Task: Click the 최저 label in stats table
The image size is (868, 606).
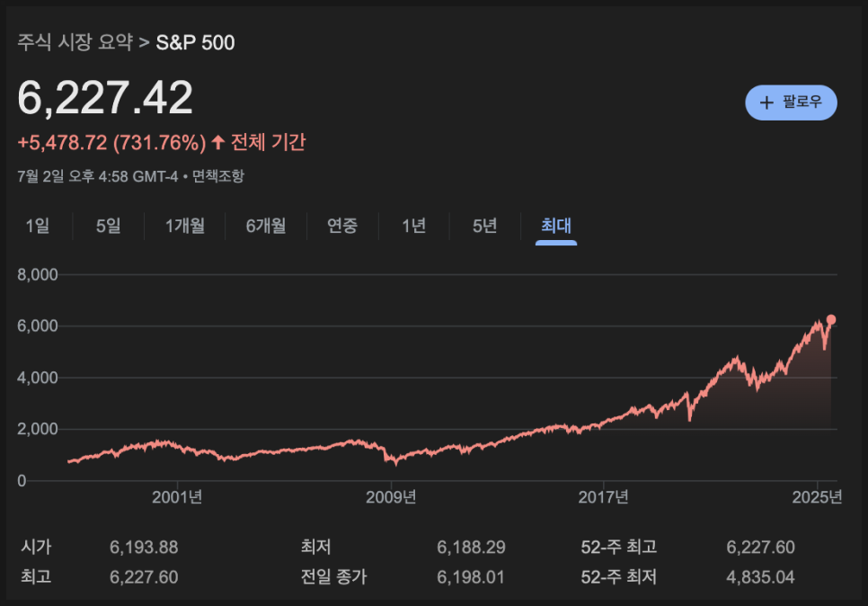Action: (316, 548)
